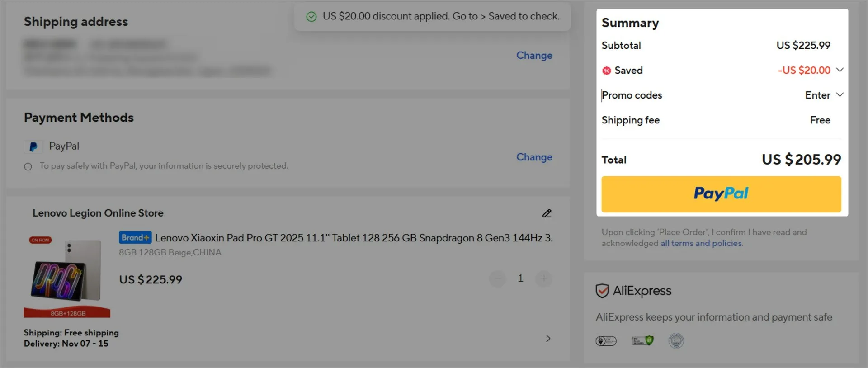Screen dimensions: 868x368
Task: Click the round seal security badge
Action: click(676, 340)
